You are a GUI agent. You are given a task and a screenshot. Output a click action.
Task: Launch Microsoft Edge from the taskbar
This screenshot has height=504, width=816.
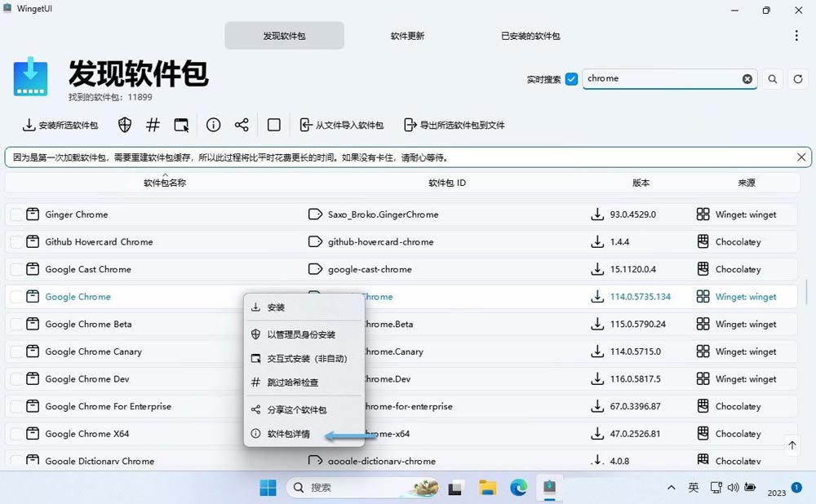518,488
